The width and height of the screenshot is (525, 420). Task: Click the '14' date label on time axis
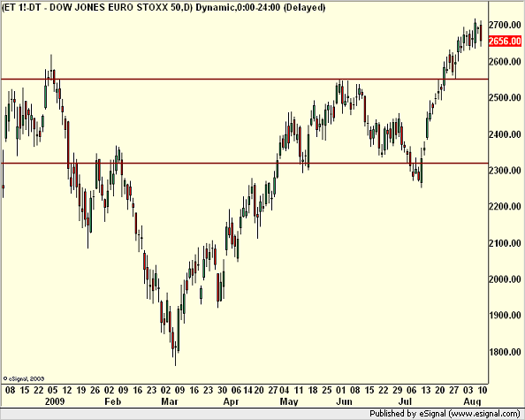tap(247, 390)
